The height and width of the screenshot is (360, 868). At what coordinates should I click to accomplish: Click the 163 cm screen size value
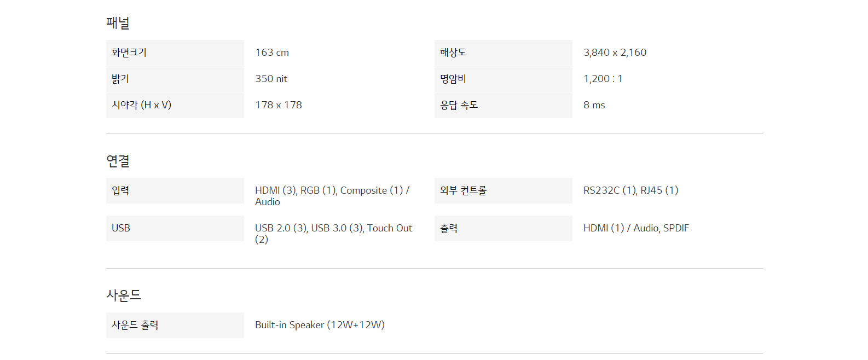coord(272,53)
